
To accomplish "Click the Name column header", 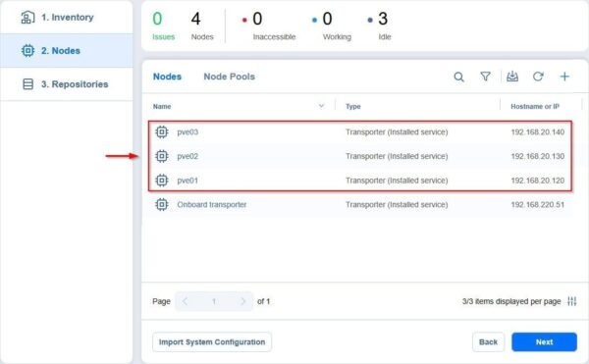I will [x=162, y=107].
